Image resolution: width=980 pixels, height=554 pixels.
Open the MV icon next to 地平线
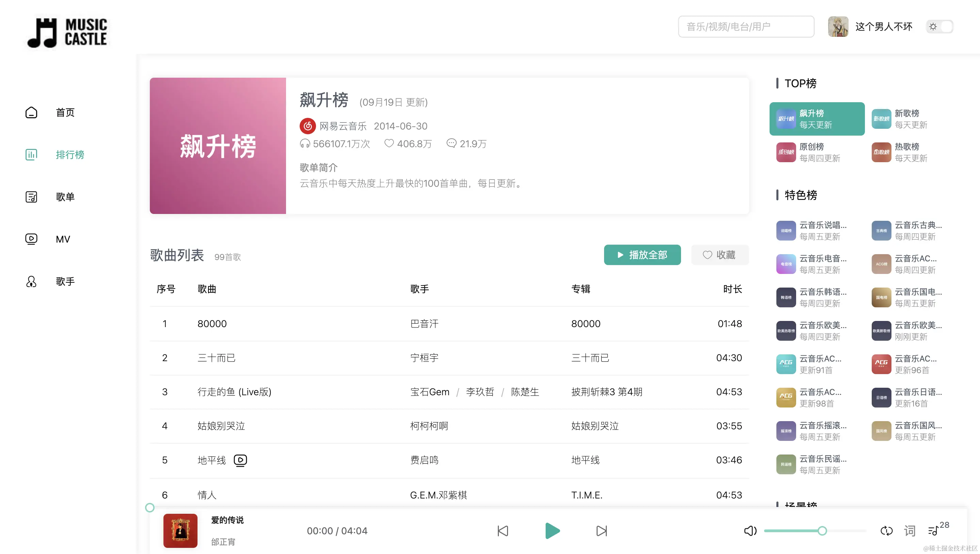point(240,460)
